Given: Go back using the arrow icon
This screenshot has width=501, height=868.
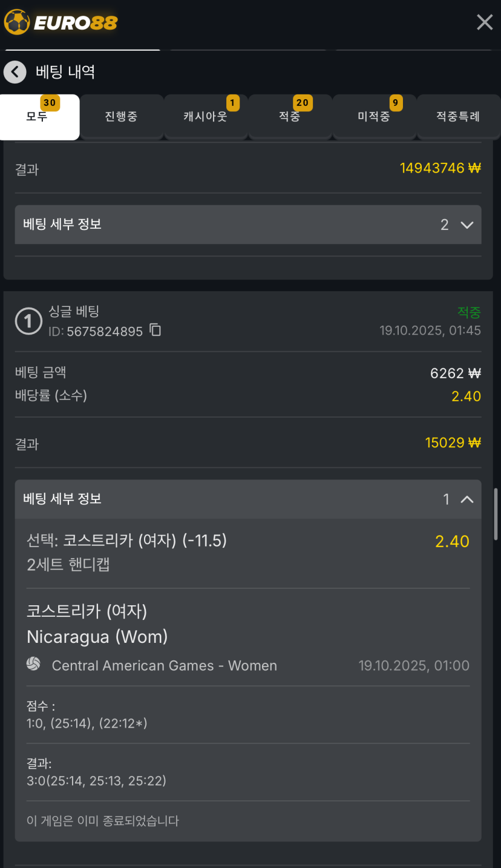Looking at the screenshot, I should click(x=15, y=72).
